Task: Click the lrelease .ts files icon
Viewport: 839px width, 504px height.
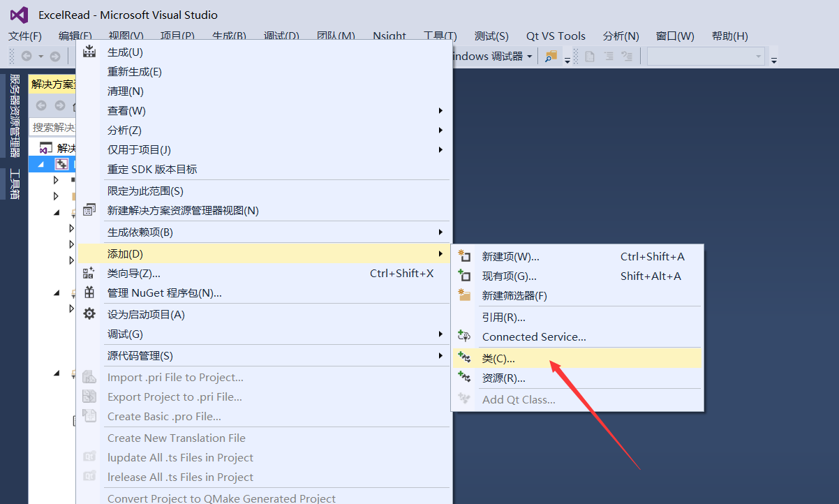Action: pyautogui.click(x=89, y=477)
